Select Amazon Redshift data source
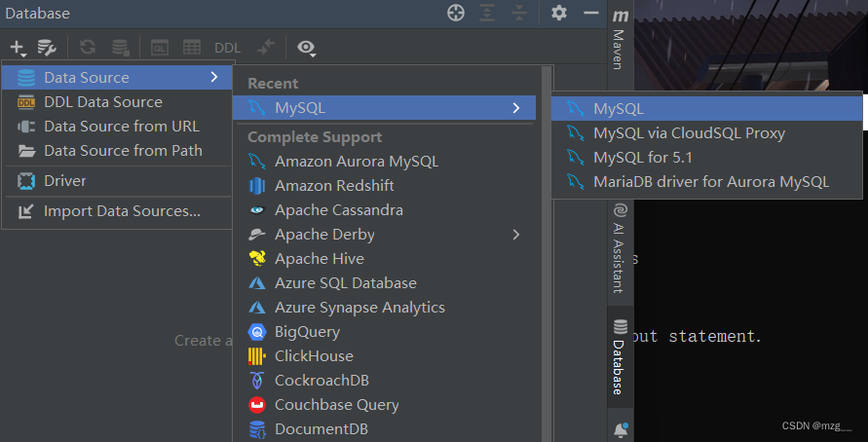Screen dimensions: 868x442 [x=384, y=186]
